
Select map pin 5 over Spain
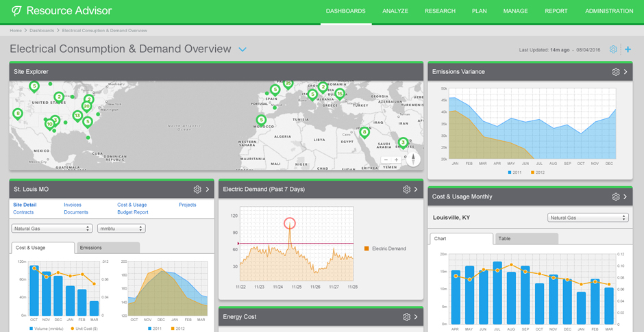point(275,90)
